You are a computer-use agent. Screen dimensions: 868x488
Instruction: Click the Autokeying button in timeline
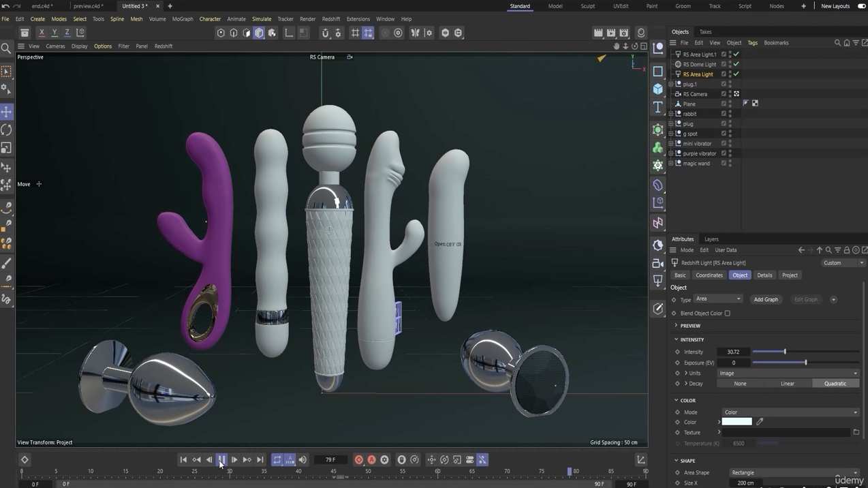coord(371,460)
